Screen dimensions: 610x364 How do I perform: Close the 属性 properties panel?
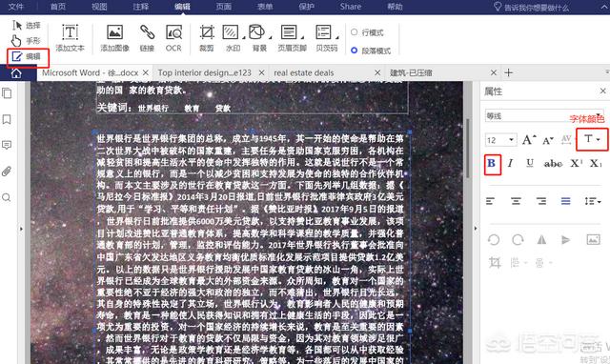pyautogui.click(x=603, y=91)
